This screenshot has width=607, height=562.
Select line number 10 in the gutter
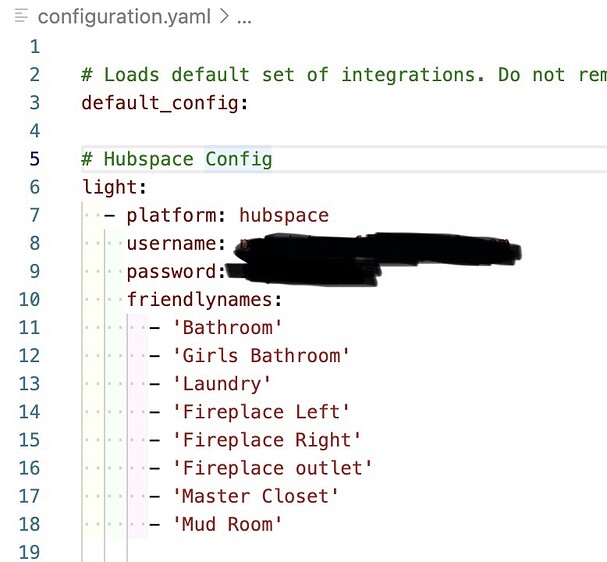point(29,299)
